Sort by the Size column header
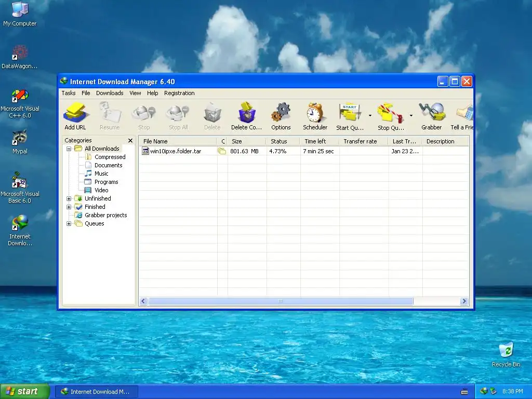532x399 pixels. (247, 141)
